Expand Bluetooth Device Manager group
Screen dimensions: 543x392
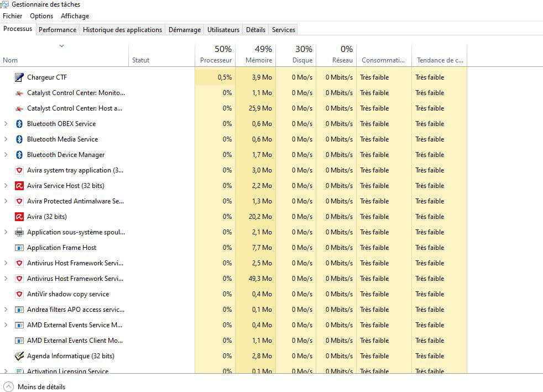(6, 155)
